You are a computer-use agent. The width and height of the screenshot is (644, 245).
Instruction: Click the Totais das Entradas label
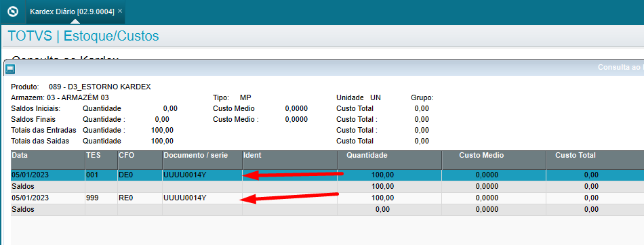[44, 130]
